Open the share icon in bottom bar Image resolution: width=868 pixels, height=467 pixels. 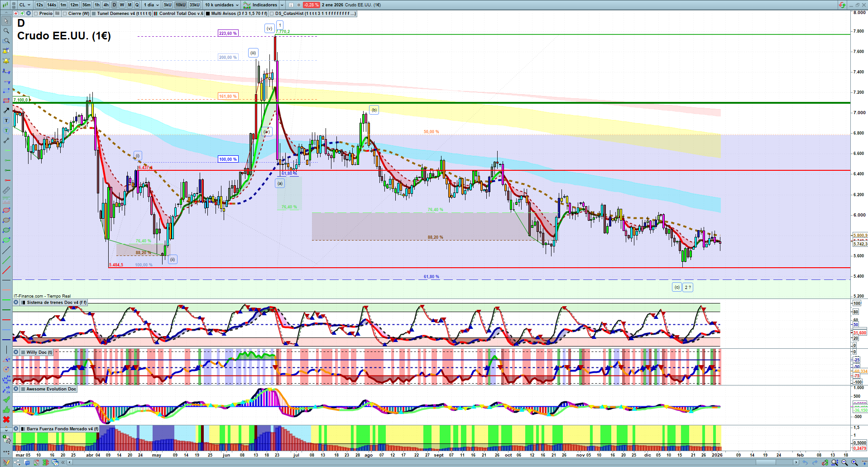tap(17, 462)
